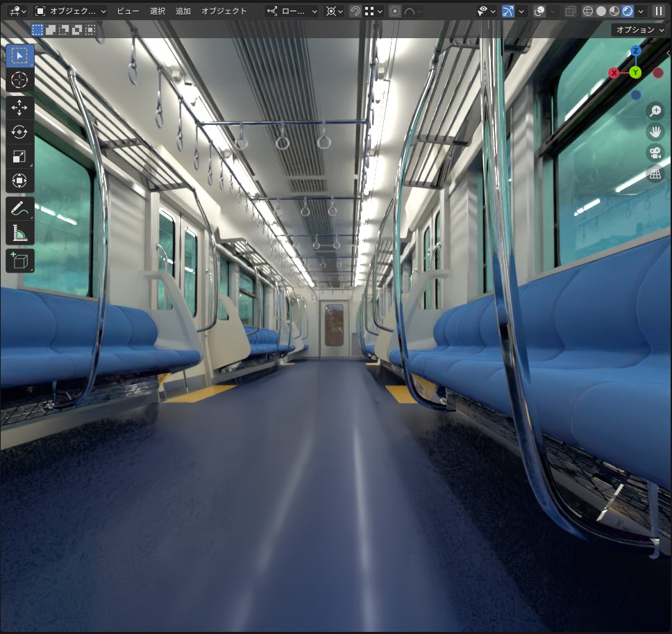Toggle the camera view icon

(655, 153)
